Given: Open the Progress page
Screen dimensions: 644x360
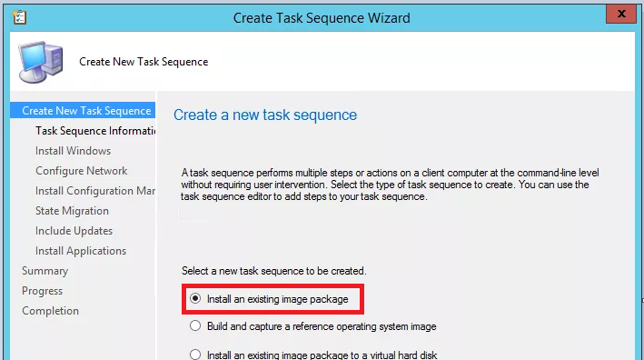Looking at the screenshot, I should coord(43,291).
